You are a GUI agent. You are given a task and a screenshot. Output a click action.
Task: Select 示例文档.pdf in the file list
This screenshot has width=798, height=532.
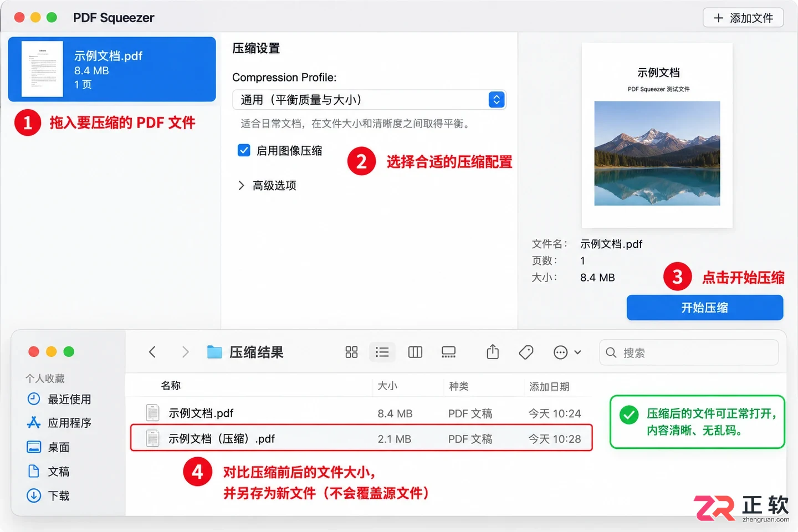[x=112, y=69]
